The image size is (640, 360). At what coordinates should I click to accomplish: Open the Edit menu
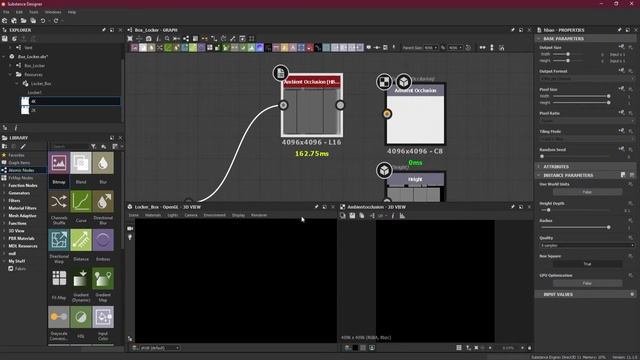click(x=19, y=12)
